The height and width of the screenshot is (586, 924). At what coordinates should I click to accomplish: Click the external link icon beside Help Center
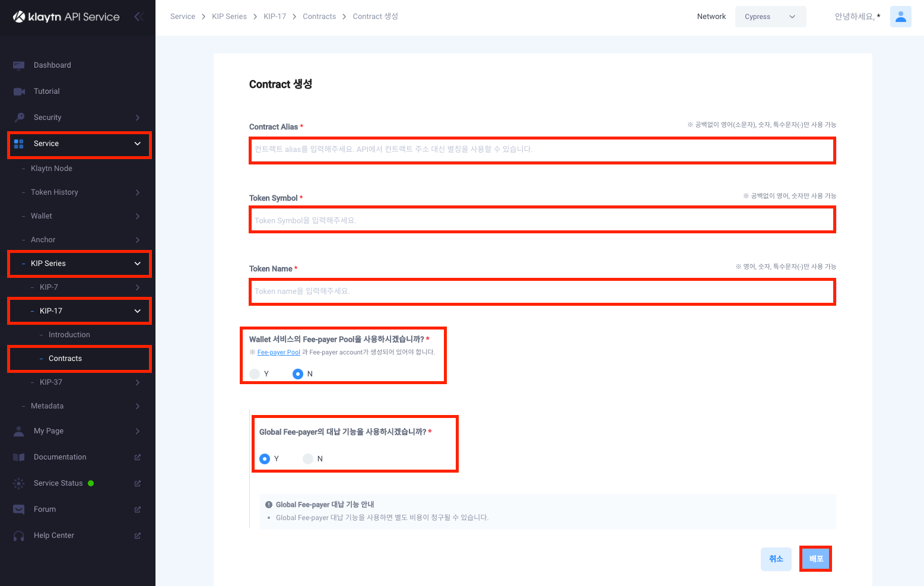click(138, 536)
